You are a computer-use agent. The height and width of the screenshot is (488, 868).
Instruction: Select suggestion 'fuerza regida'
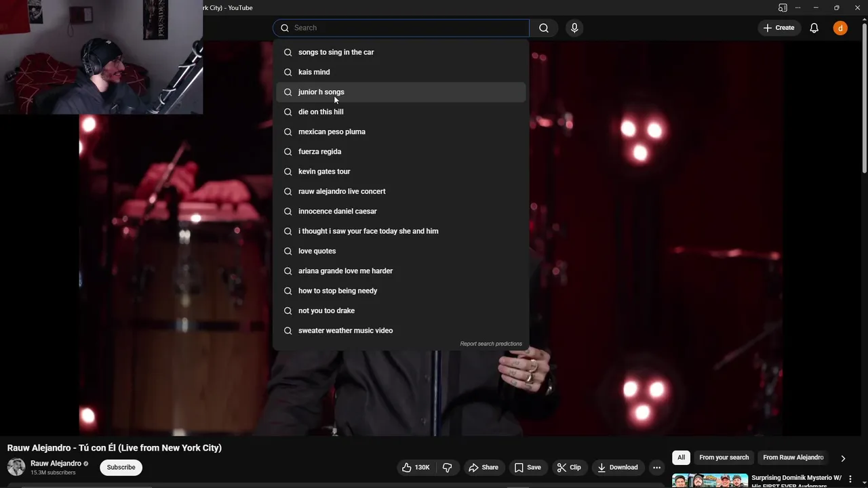[401, 152]
